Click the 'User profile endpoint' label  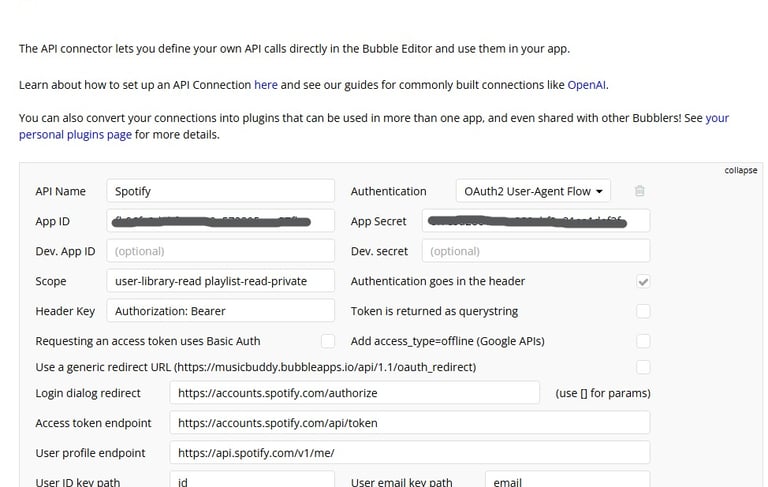click(90, 453)
